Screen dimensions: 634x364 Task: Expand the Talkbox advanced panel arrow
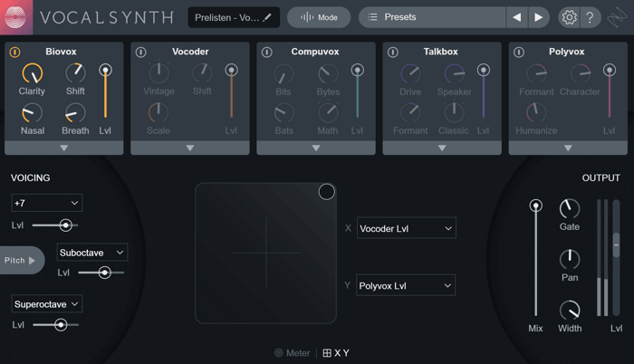tap(442, 148)
